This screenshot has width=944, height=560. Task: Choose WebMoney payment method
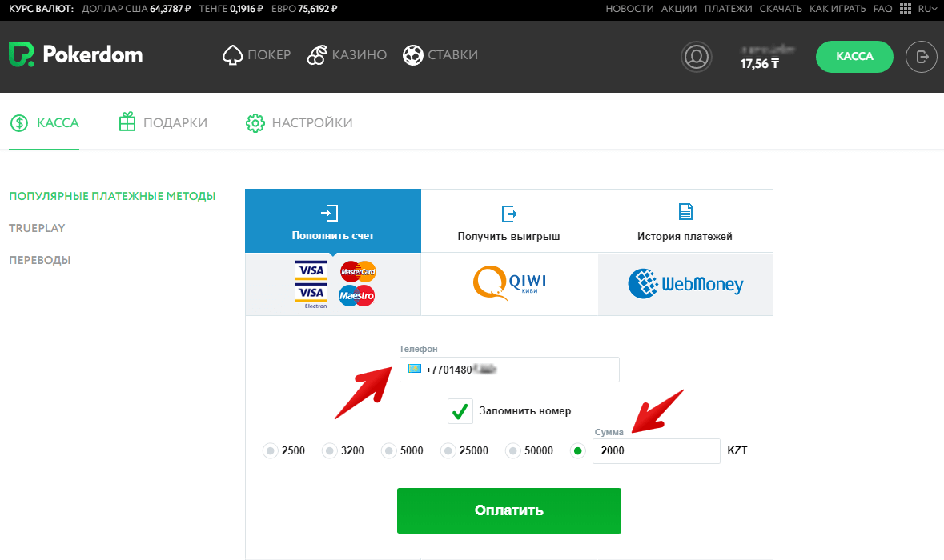pos(685,284)
